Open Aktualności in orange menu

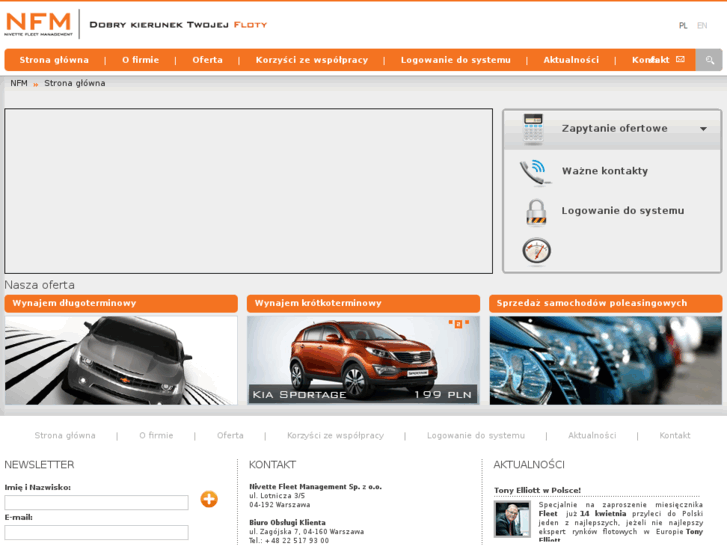click(x=571, y=60)
